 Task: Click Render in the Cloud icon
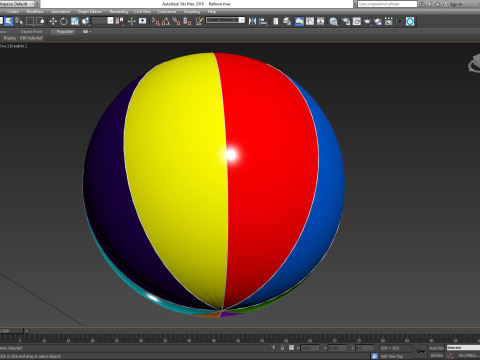pos(378,21)
